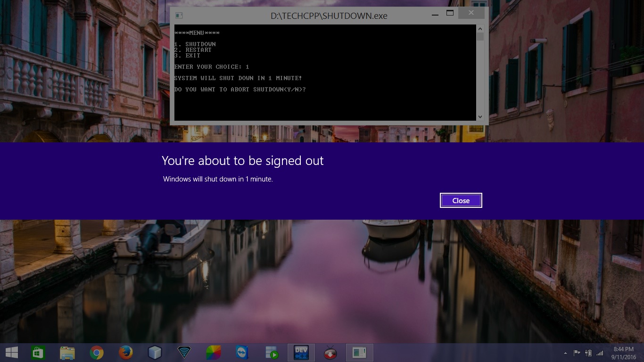Open the Windows Store app
This screenshot has height=362, width=644.
[x=38, y=352]
